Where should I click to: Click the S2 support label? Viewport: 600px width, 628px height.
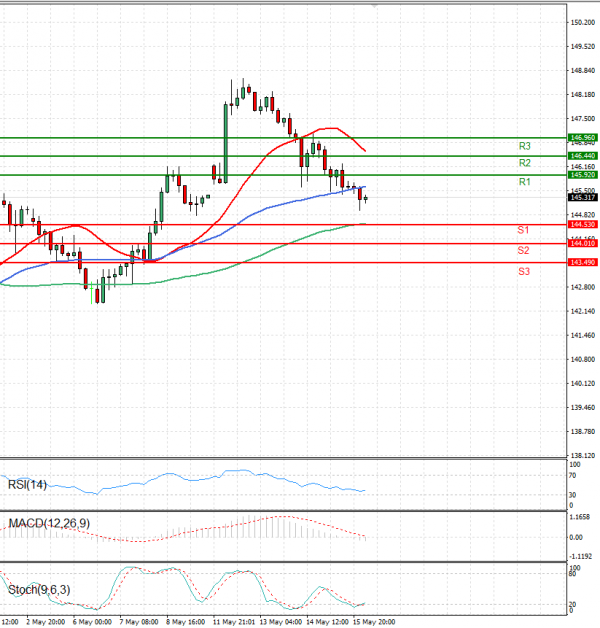tap(523, 250)
